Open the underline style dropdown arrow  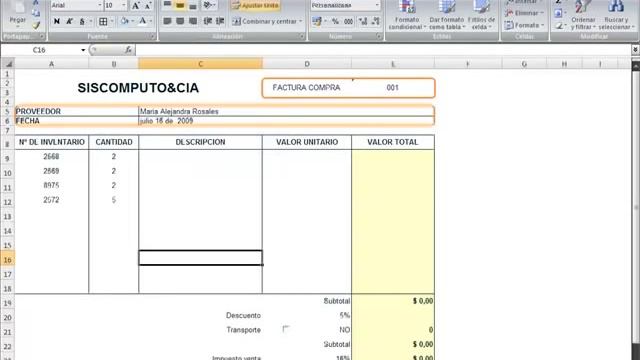coord(91,21)
